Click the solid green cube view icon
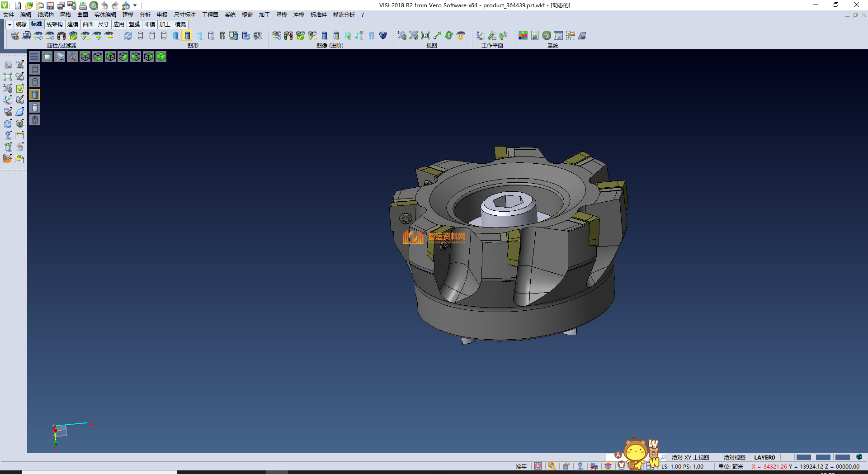This screenshot has height=474, width=868. 161,57
